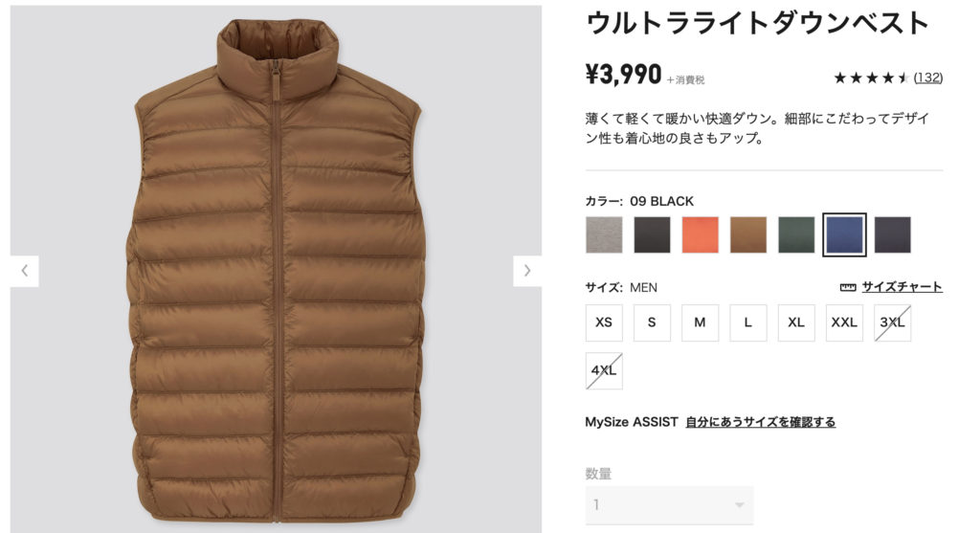Choose size XXL

tap(844, 322)
